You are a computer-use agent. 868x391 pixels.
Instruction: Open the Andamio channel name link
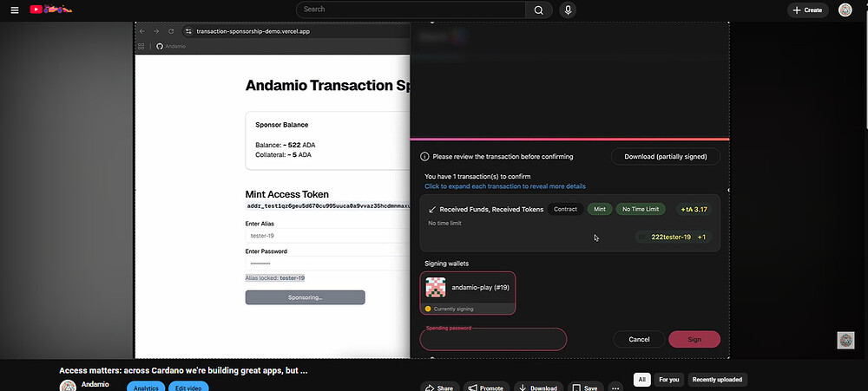(x=95, y=384)
